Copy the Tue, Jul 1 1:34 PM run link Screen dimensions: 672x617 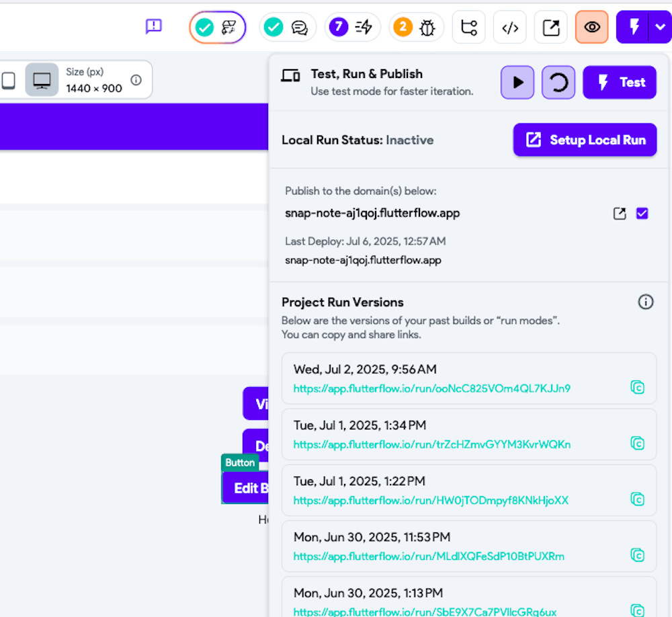click(637, 443)
